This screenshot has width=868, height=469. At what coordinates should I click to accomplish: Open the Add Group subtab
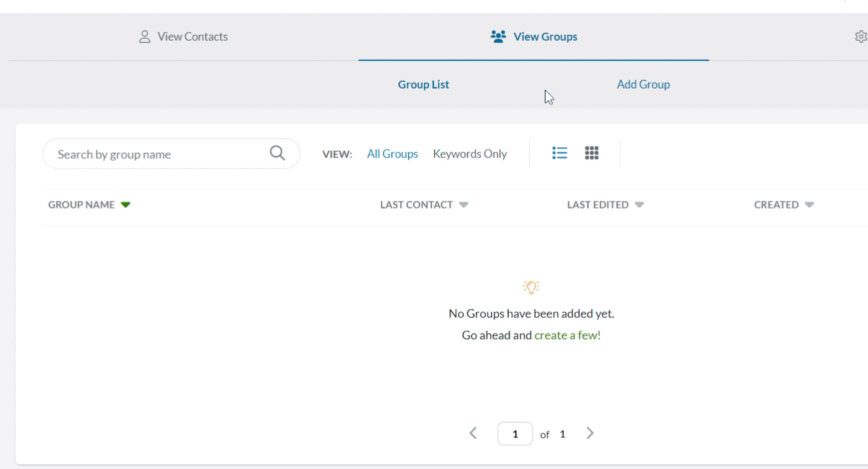point(642,85)
